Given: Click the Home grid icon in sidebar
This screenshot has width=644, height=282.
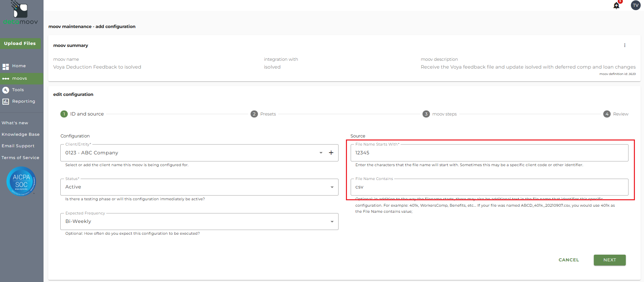Looking at the screenshot, I should point(6,66).
